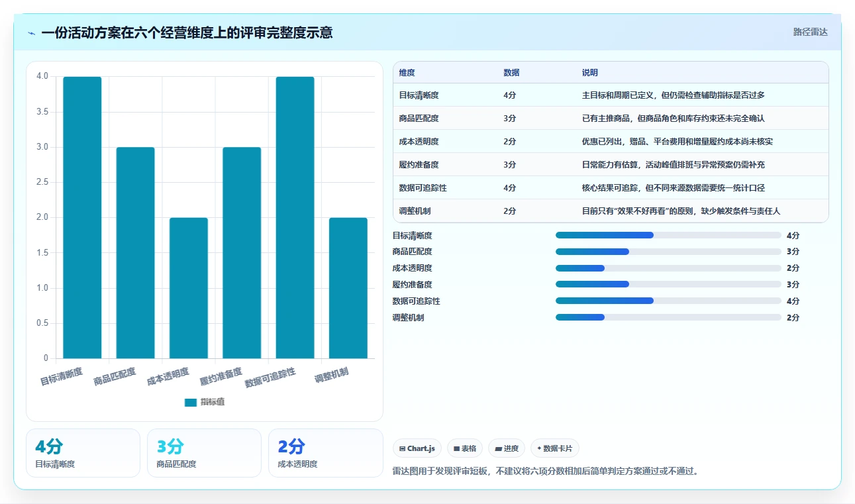This screenshot has width=855, height=504.
Task: Select the 履约准备度 table row cell
Action: (x=419, y=165)
